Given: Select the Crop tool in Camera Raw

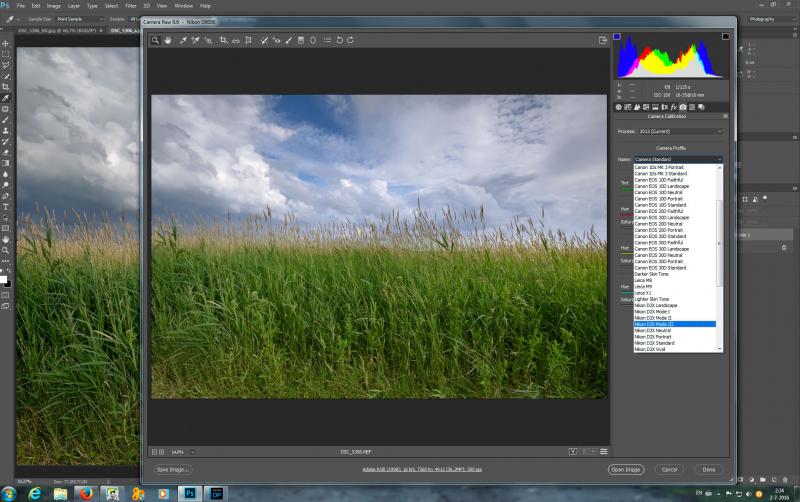Looking at the screenshot, I should [223, 40].
